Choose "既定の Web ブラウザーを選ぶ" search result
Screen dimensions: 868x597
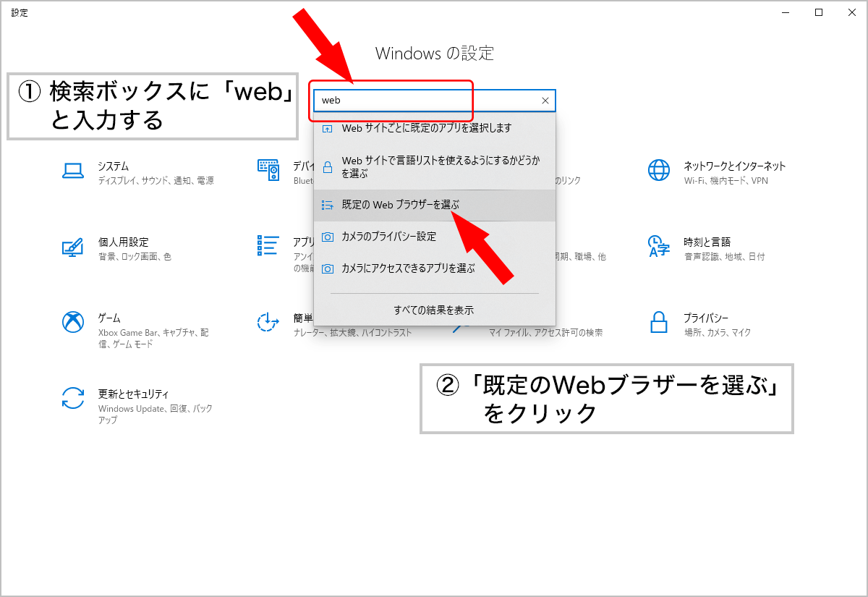[435, 205]
